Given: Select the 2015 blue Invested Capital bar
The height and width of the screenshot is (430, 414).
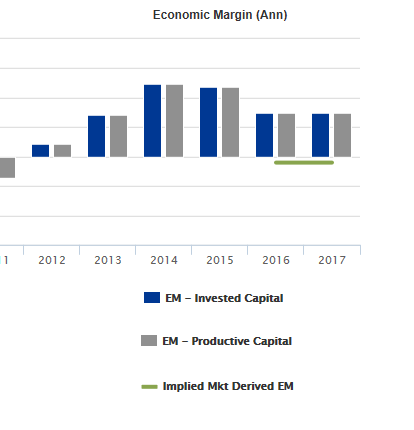Looking at the screenshot, I should click(208, 122).
